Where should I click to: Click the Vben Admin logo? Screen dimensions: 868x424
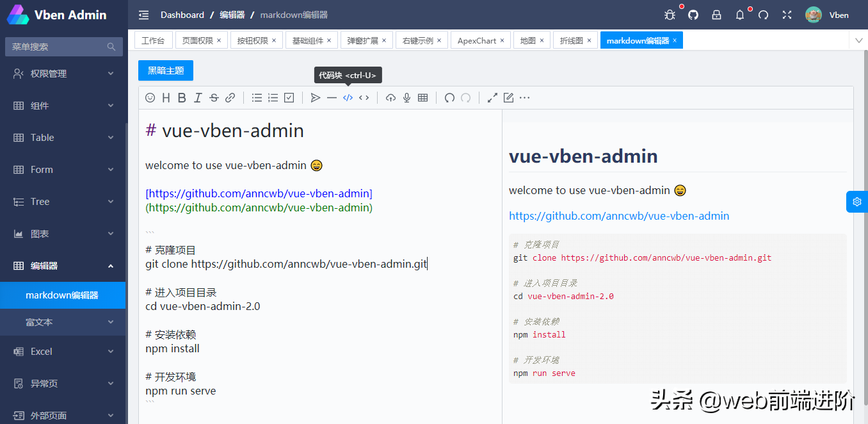point(56,15)
